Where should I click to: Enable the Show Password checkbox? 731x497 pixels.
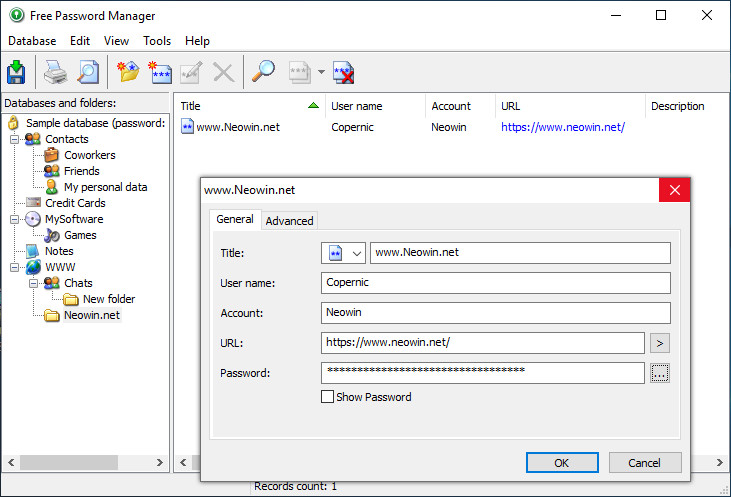point(327,397)
